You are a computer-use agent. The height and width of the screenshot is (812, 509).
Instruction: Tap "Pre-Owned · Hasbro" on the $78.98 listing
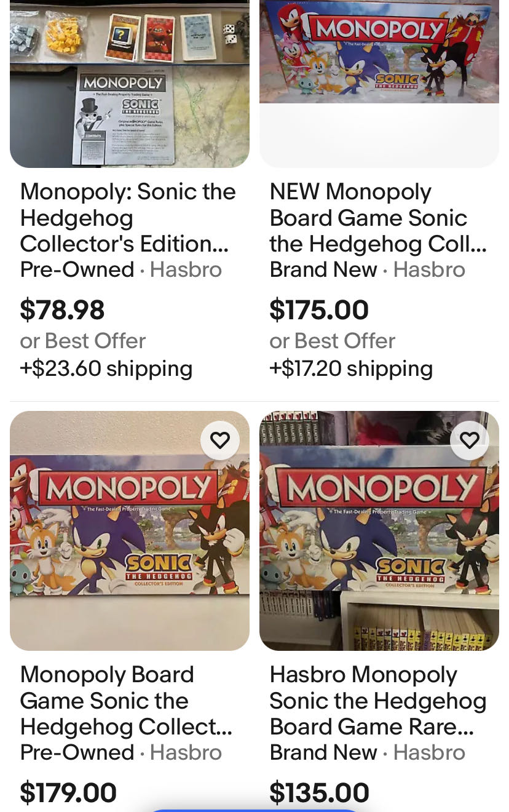(x=120, y=269)
